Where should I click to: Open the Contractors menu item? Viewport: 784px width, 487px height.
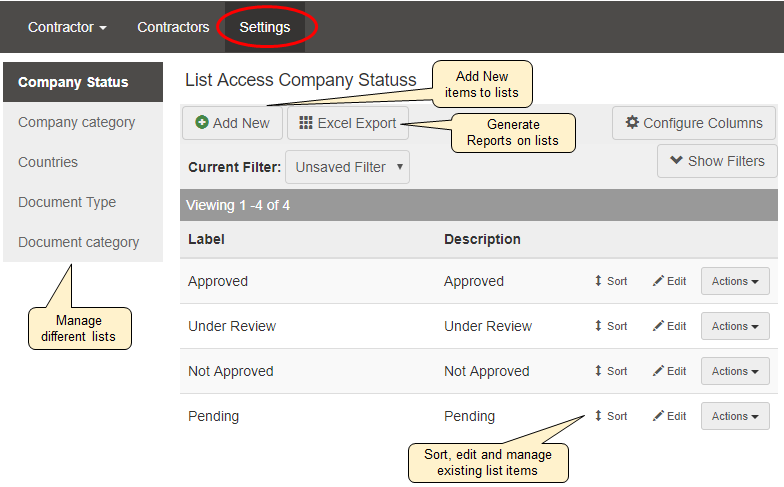[x=173, y=27]
